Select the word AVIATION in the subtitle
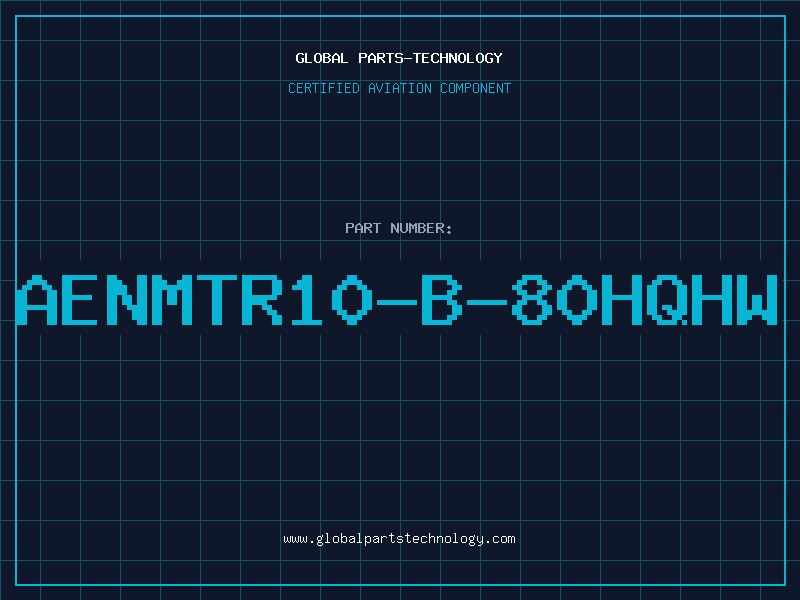Viewport: 800px width, 600px height. point(399,88)
